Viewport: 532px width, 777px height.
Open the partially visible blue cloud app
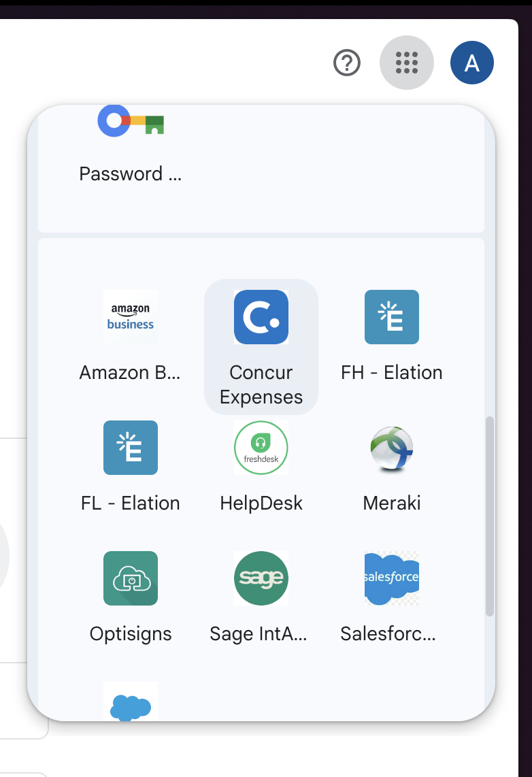(131, 702)
